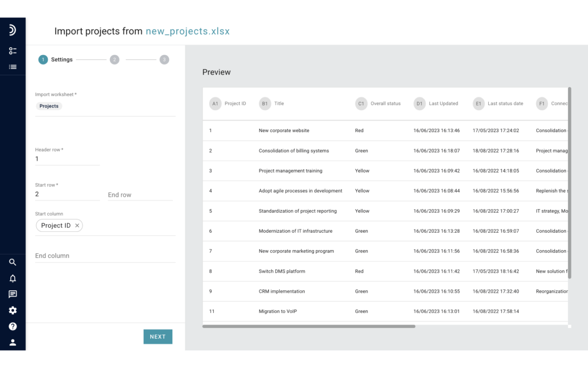The height and width of the screenshot is (368, 588).
Task: Click the Header row input field
Action: [67, 159]
